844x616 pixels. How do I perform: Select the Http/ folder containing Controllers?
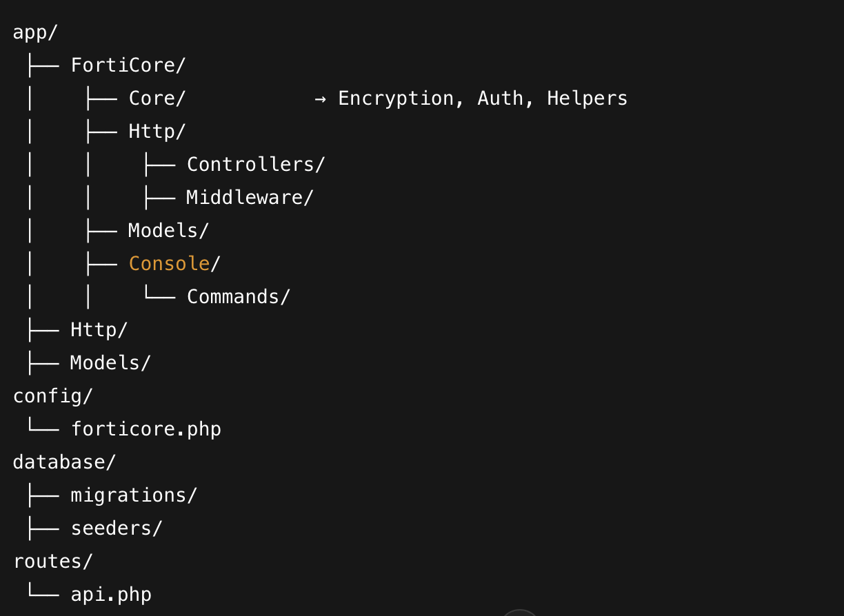[x=157, y=132]
